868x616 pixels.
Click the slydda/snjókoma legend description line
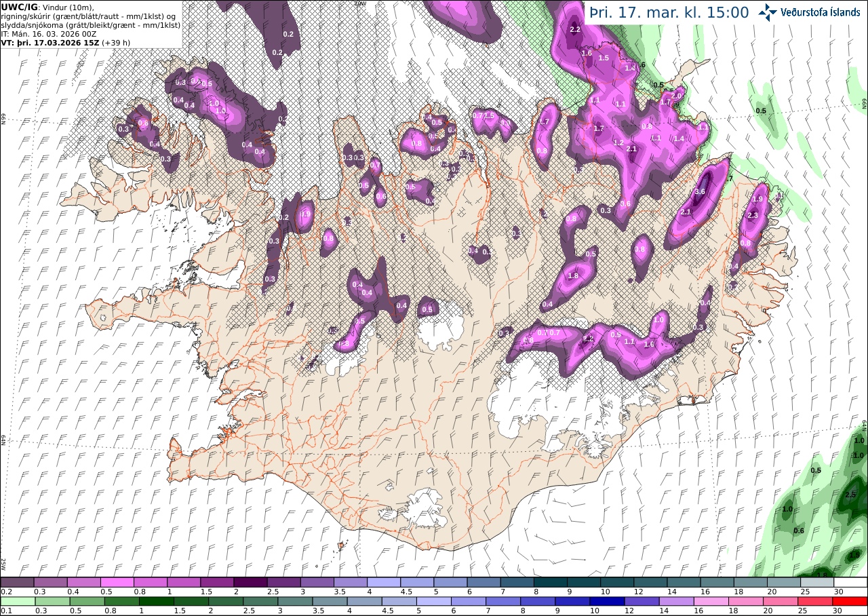[91, 24]
